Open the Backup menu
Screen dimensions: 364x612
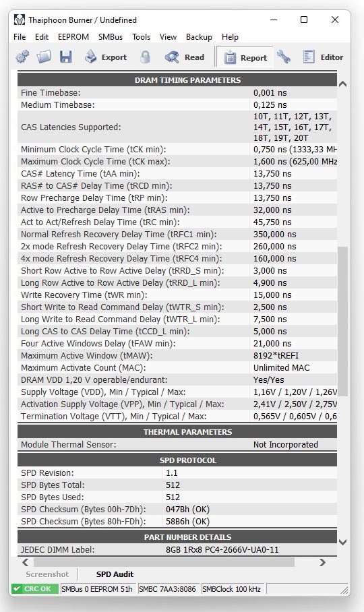coord(199,36)
